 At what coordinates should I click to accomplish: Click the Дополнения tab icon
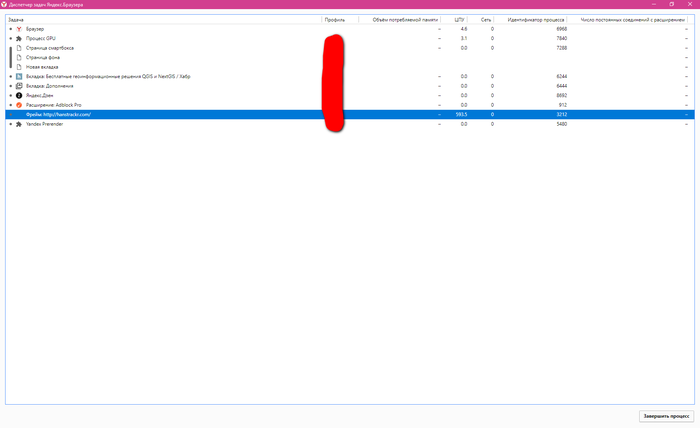(x=18, y=86)
